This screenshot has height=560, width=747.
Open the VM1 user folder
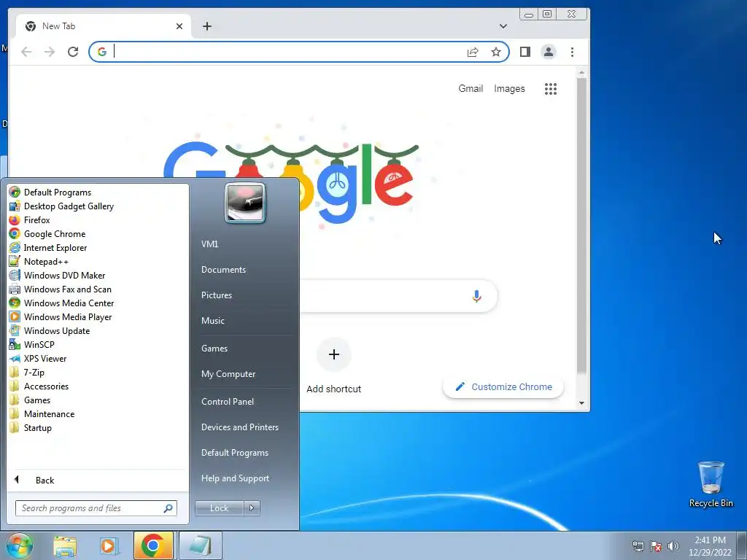pyautogui.click(x=209, y=244)
